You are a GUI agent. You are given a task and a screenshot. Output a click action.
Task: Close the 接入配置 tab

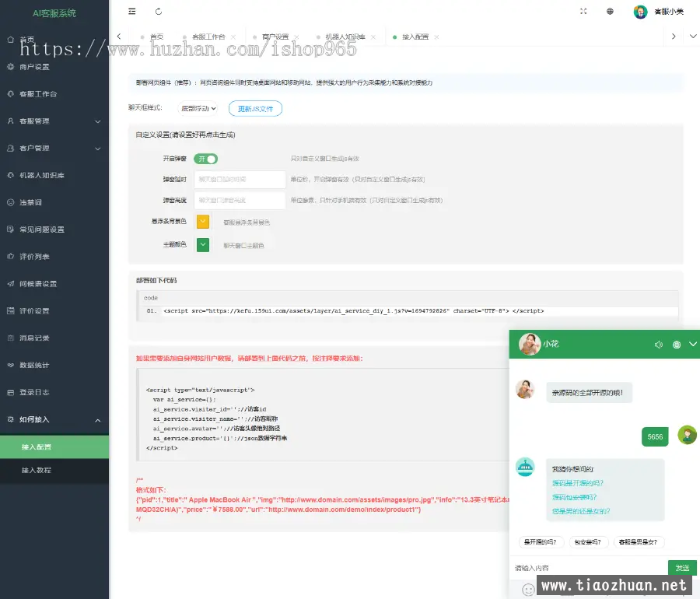(436, 37)
